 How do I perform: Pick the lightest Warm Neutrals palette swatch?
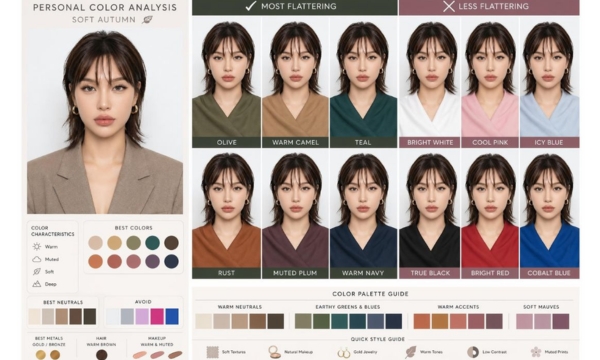click(204, 321)
